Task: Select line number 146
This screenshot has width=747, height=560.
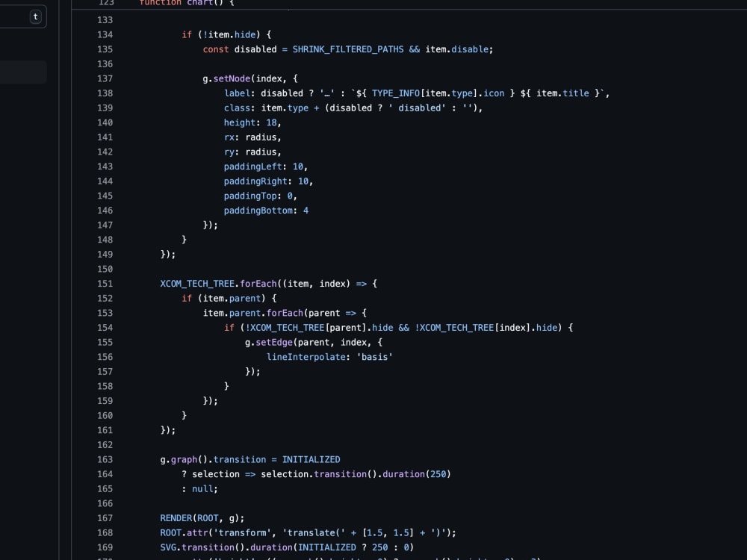Action: coord(105,211)
